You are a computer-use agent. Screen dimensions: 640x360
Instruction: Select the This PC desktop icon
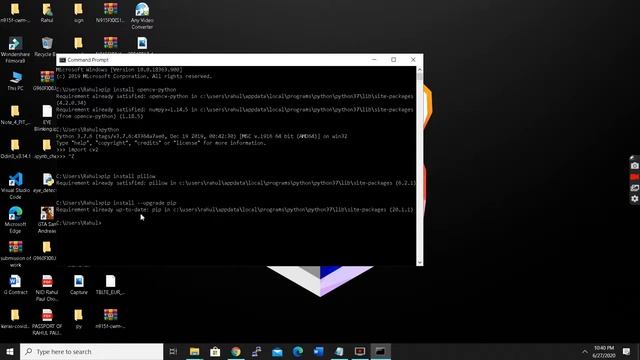pyautogui.click(x=15, y=81)
